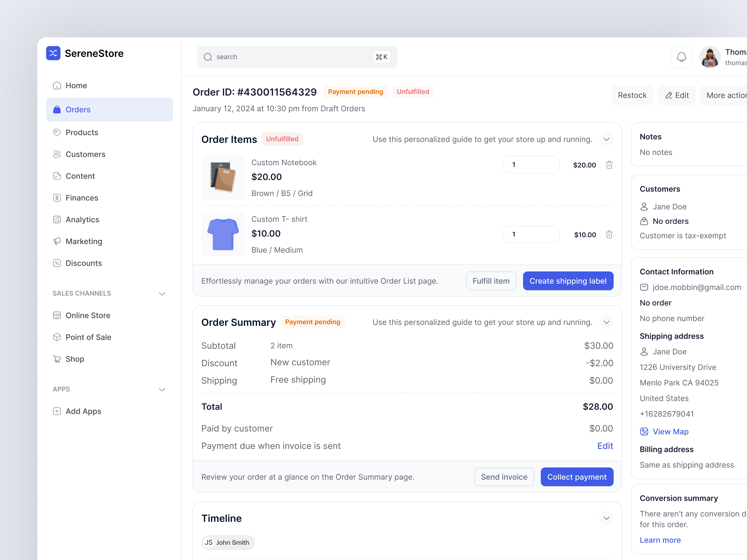Image resolution: width=747 pixels, height=560 pixels.
Task: Click the search magnifier icon
Action: 208,57
